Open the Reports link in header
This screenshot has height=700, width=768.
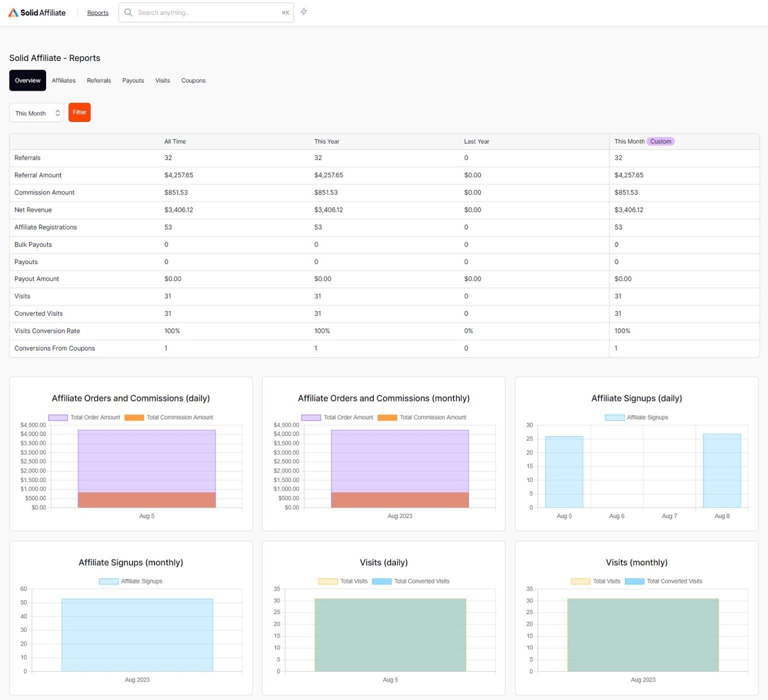97,13
